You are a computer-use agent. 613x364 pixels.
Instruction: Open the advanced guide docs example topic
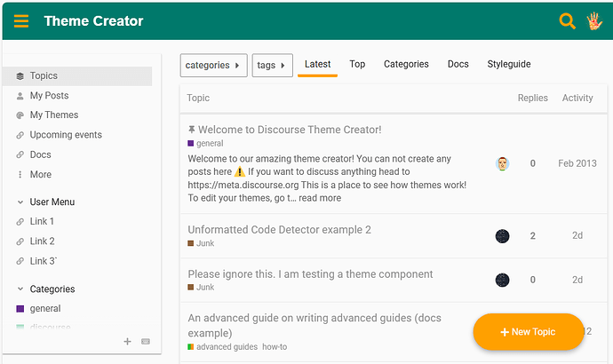click(x=314, y=325)
